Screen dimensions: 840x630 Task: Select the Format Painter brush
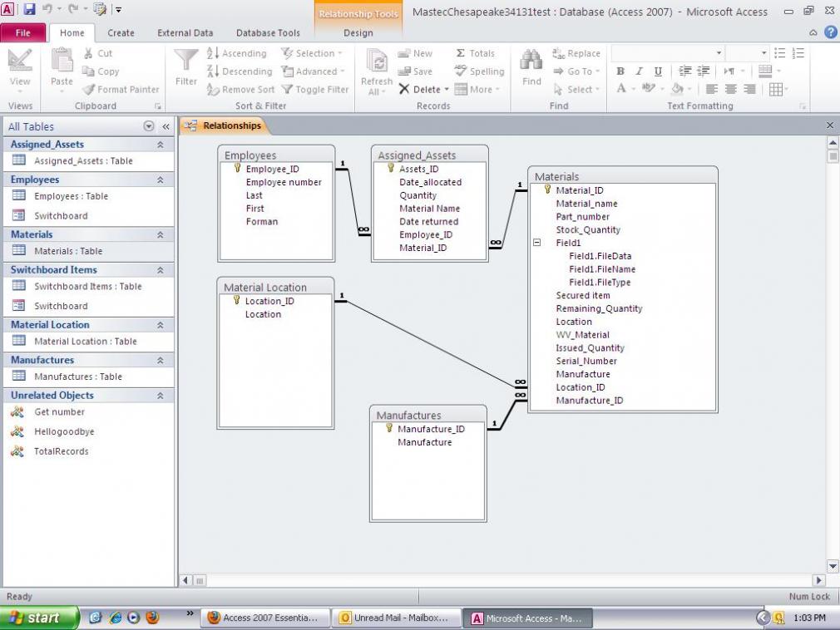tap(89, 90)
